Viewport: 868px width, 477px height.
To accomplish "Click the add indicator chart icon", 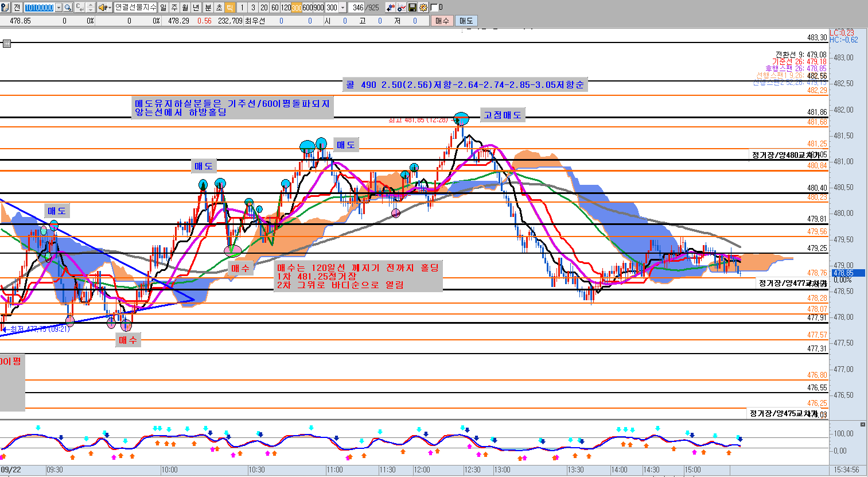I will point(402,7).
